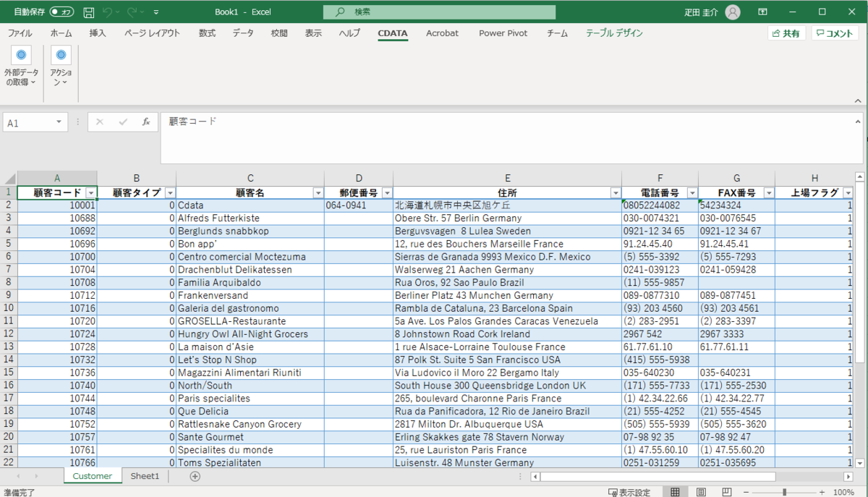868x497 pixels.
Task: Open the filter for 顧客コード column
Action: (92, 192)
